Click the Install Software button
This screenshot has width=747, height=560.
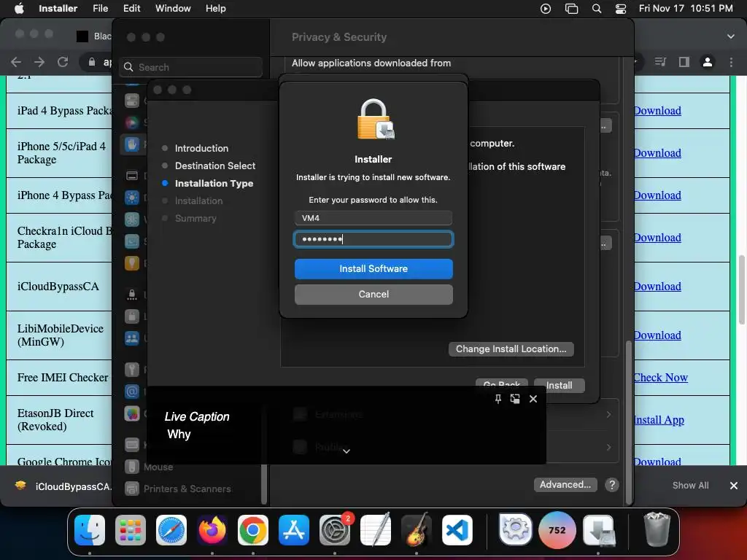coord(373,268)
